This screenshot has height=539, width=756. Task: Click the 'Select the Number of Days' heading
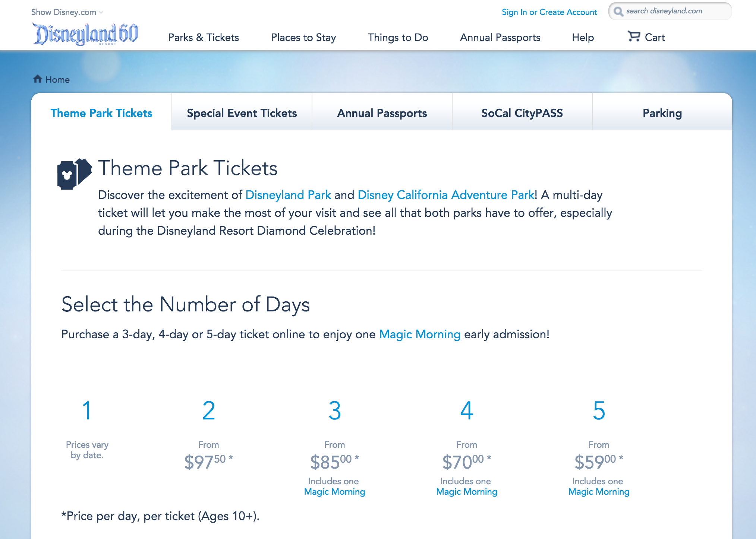(x=186, y=304)
